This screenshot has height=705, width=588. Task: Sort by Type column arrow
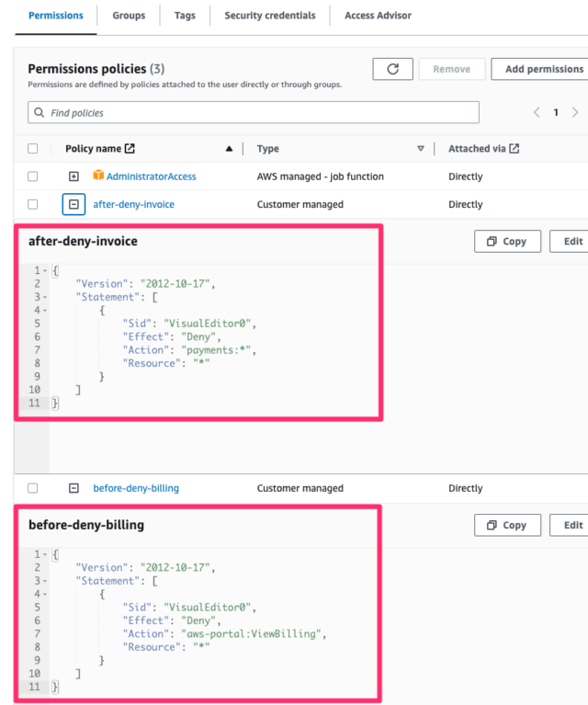pos(421,149)
